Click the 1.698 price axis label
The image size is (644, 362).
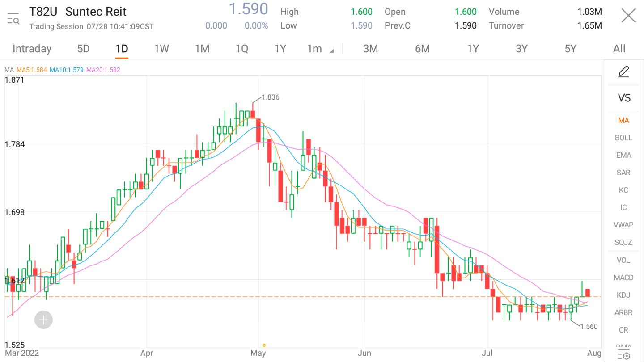(14, 212)
